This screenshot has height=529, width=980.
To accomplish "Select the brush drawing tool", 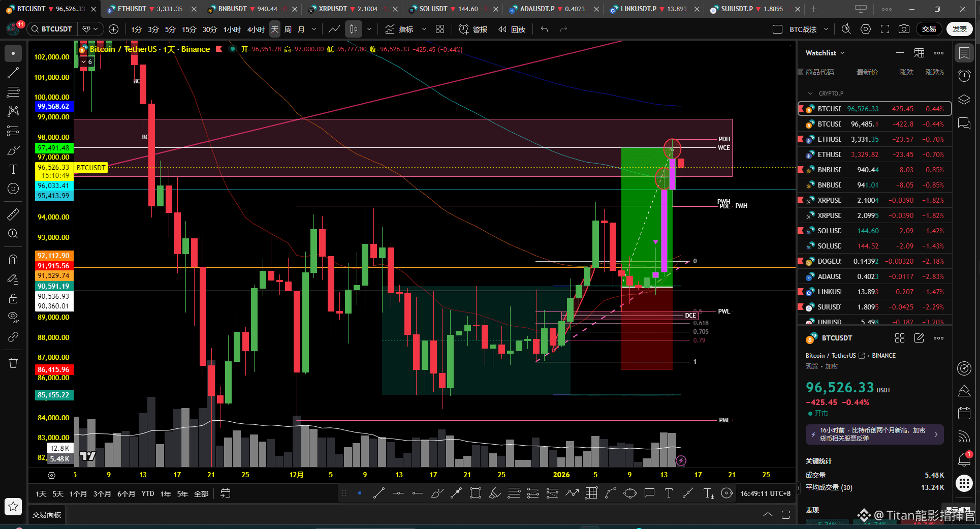I will [x=13, y=150].
